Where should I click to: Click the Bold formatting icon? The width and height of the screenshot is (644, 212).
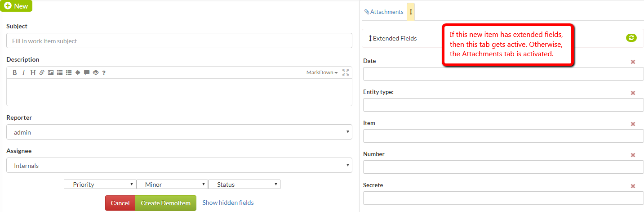click(x=14, y=72)
